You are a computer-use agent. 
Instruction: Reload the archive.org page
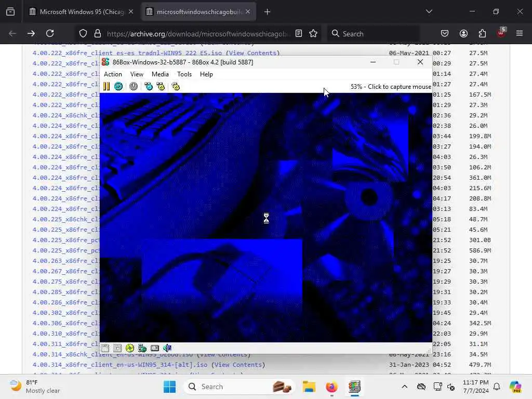(50, 33)
